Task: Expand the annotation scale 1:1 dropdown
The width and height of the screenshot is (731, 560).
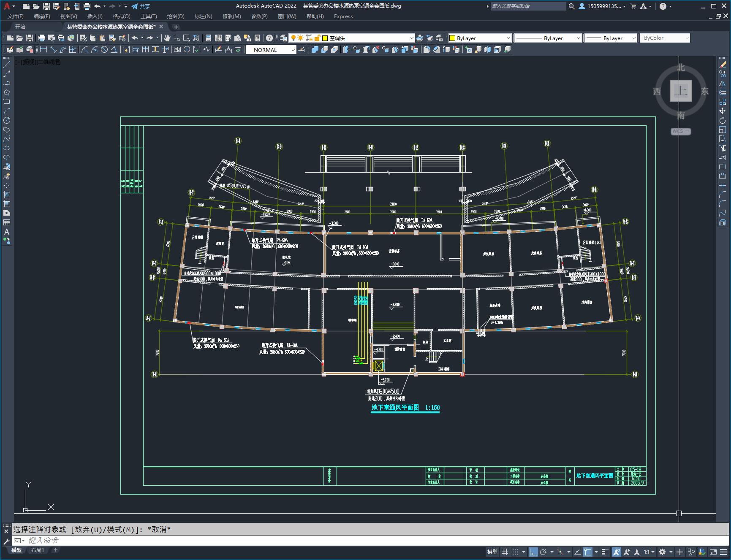Action: [649, 552]
